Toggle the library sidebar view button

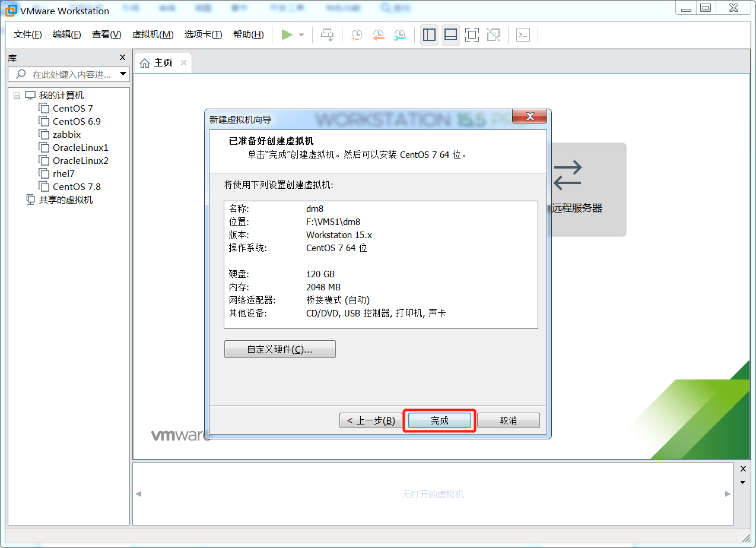(x=429, y=35)
